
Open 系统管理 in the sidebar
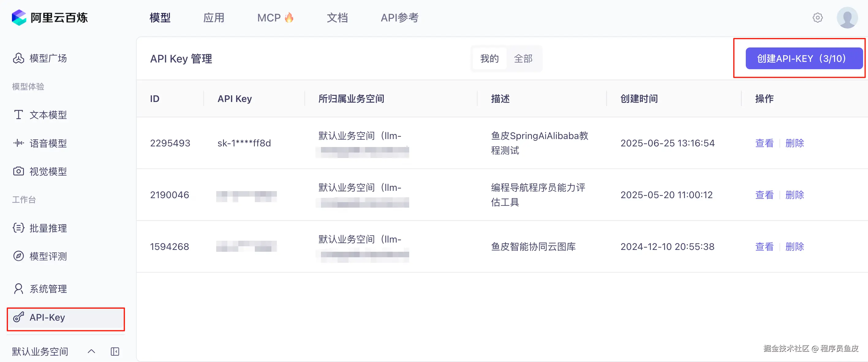click(48, 288)
